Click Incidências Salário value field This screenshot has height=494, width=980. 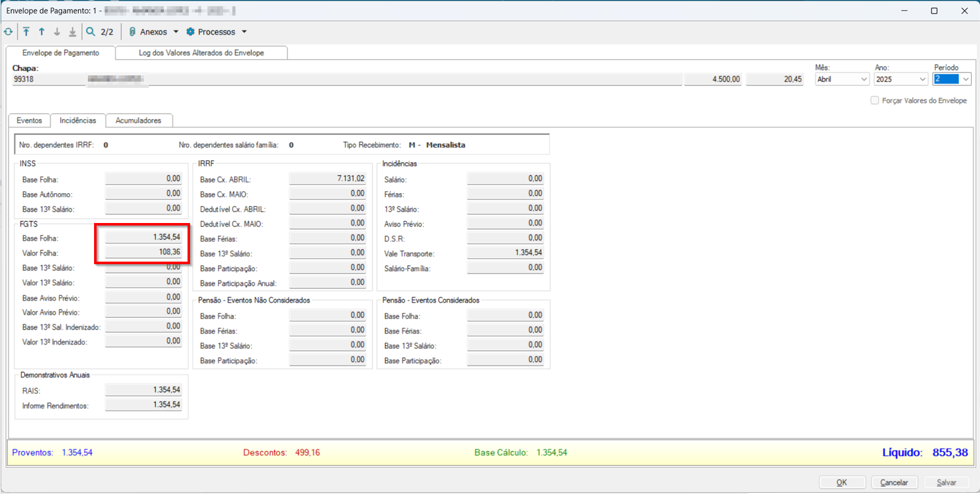click(505, 179)
